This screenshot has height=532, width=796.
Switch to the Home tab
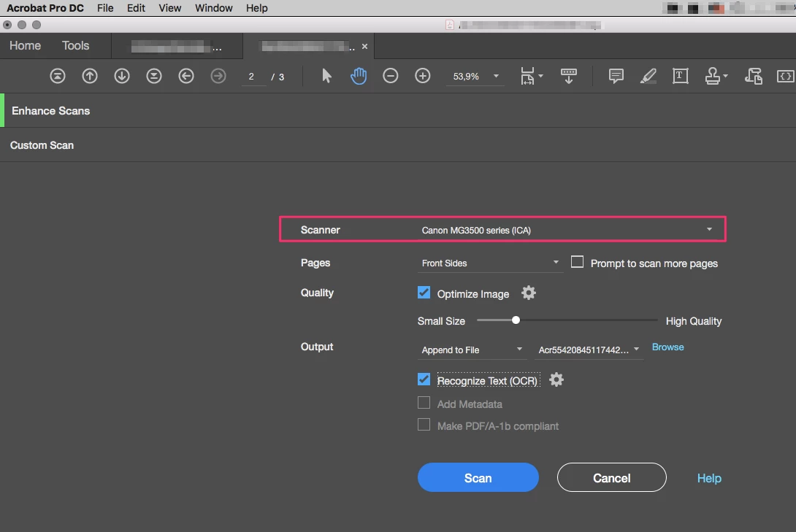(x=26, y=46)
